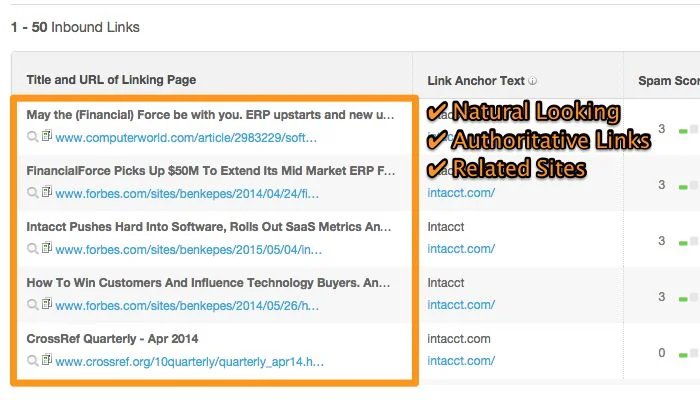Open the computerworld.com article link
Image resolution: width=700 pixels, height=400 pixels.
186,138
